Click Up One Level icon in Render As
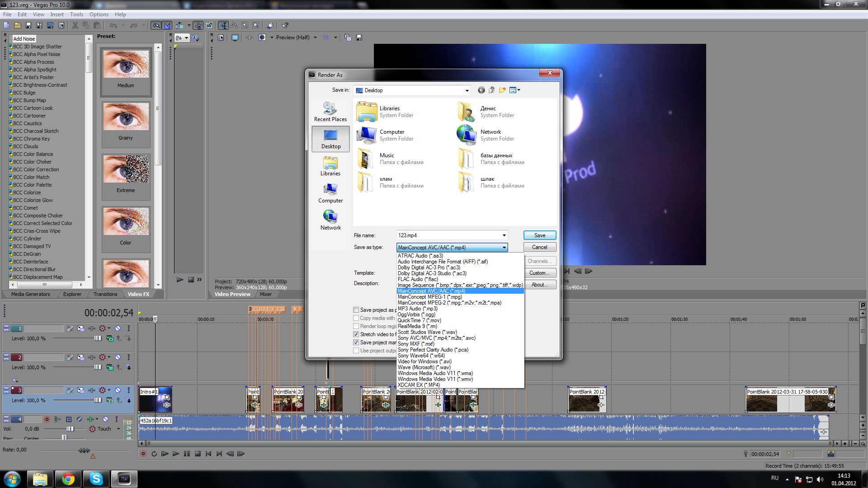Screen dimensions: 868x488 pos(492,90)
